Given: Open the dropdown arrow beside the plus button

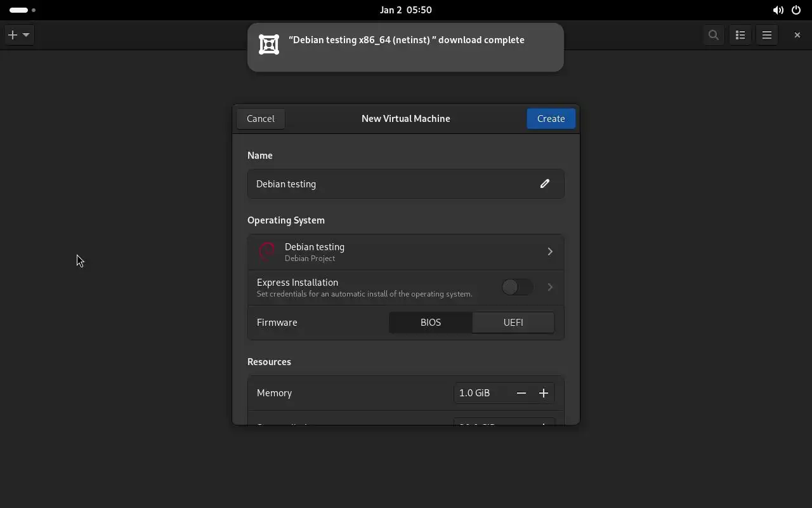Looking at the screenshot, I should (x=26, y=35).
